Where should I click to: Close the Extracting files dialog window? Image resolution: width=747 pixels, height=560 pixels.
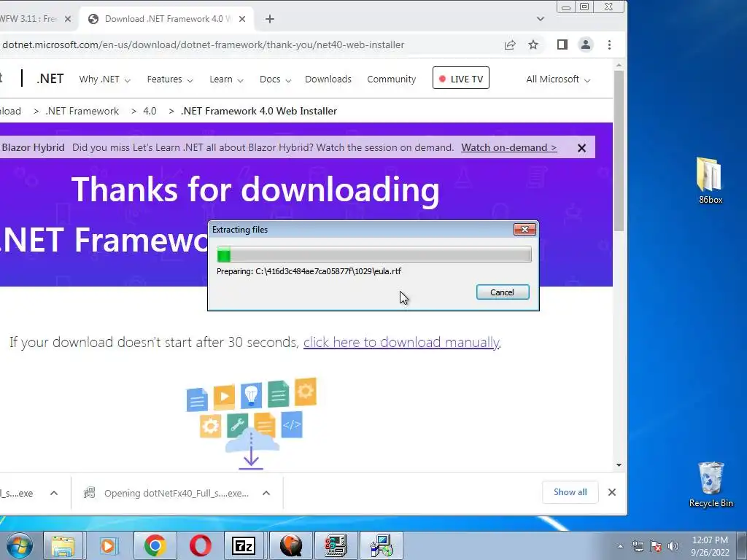[x=525, y=230]
